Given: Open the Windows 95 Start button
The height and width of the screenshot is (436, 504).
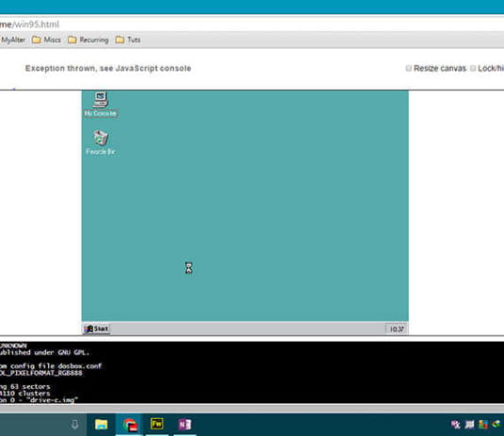Looking at the screenshot, I should 96,328.
